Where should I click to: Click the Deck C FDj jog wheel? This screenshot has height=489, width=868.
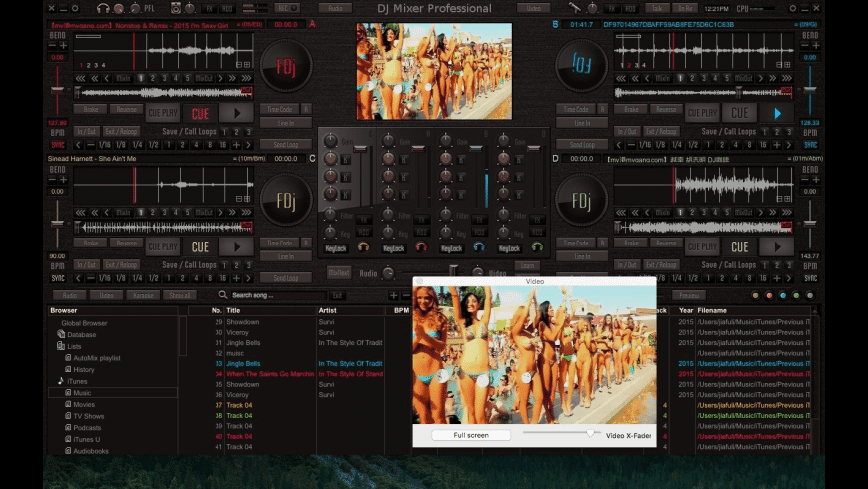coord(286,201)
